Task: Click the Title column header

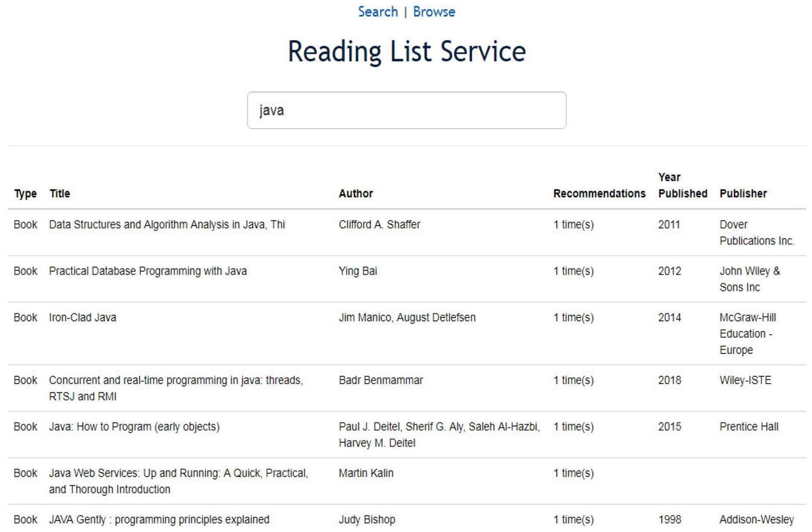Action: tap(60, 194)
